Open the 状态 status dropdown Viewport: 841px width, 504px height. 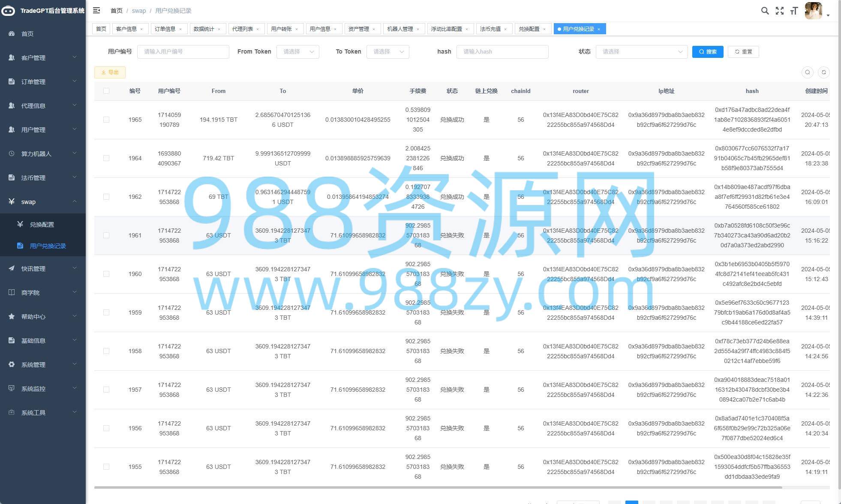(x=642, y=51)
